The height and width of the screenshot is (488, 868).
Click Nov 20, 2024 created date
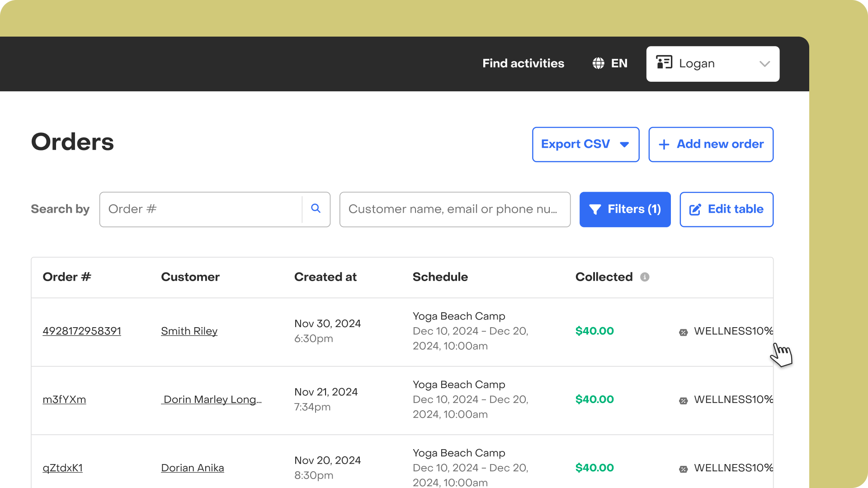click(x=327, y=460)
